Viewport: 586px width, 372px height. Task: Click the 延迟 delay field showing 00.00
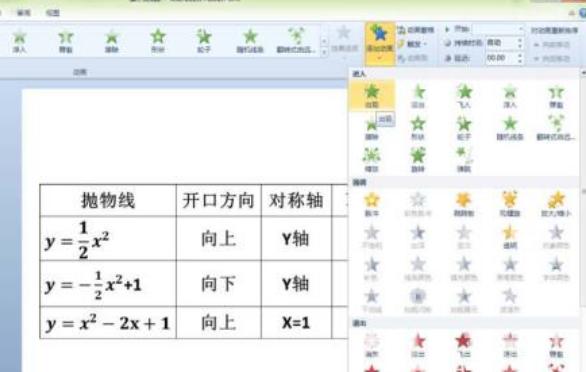coord(504,58)
